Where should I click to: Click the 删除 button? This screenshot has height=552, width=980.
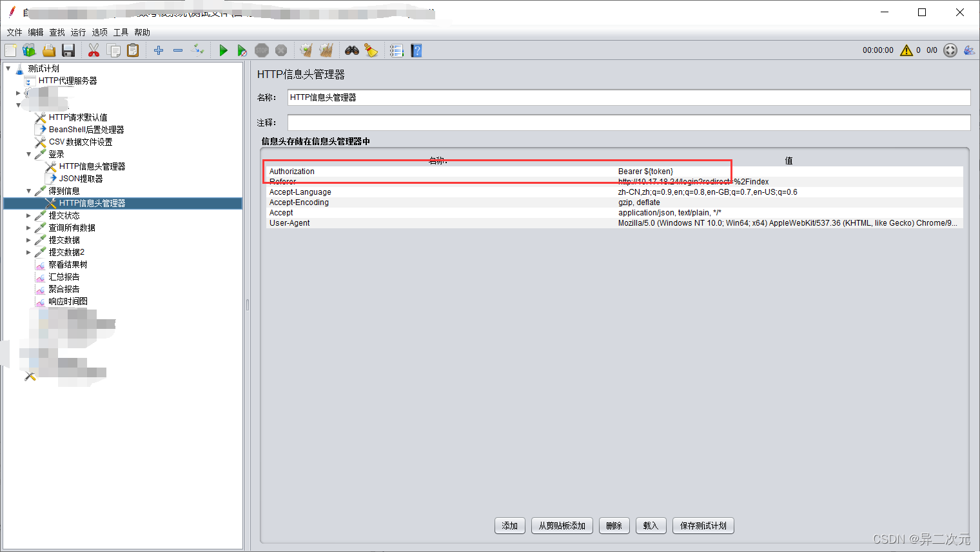tap(614, 526)
